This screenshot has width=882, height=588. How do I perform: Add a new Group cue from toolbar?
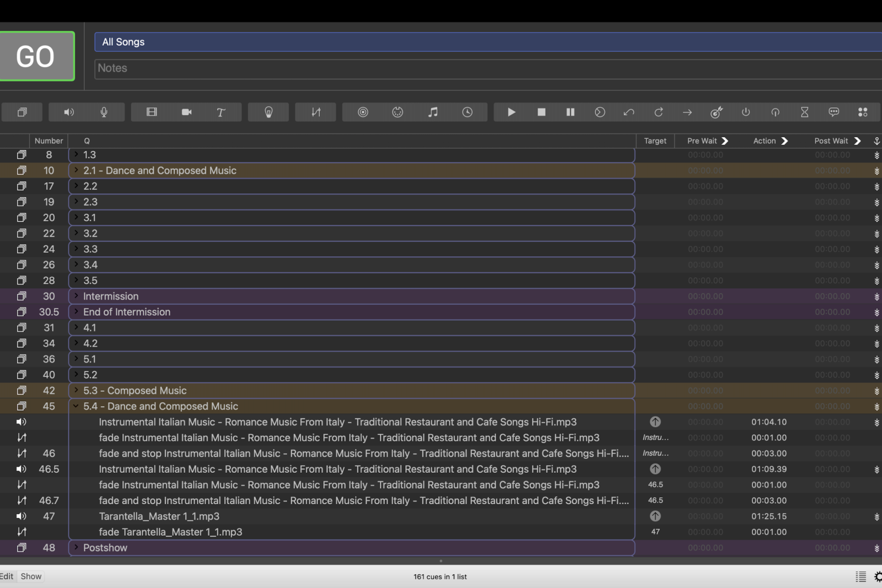click(22, 112)
